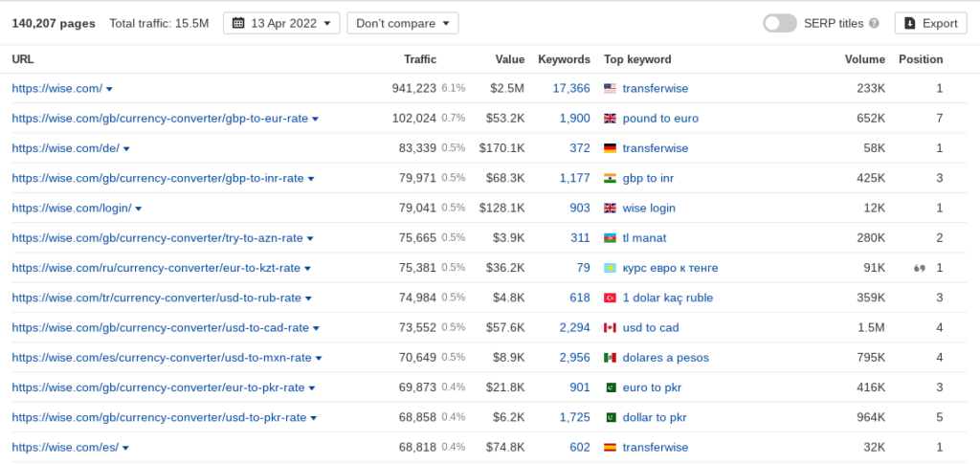The width and height of the screenshot is (980, 464).
Task: Expand the gbp-to-inr-rate URL caret
Action: [x=311, y=179]
